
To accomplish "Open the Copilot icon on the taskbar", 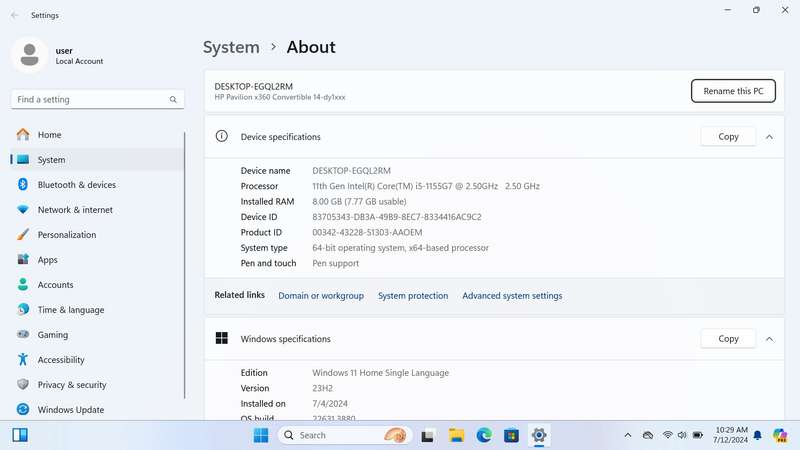I will click(x=780, y=435).
